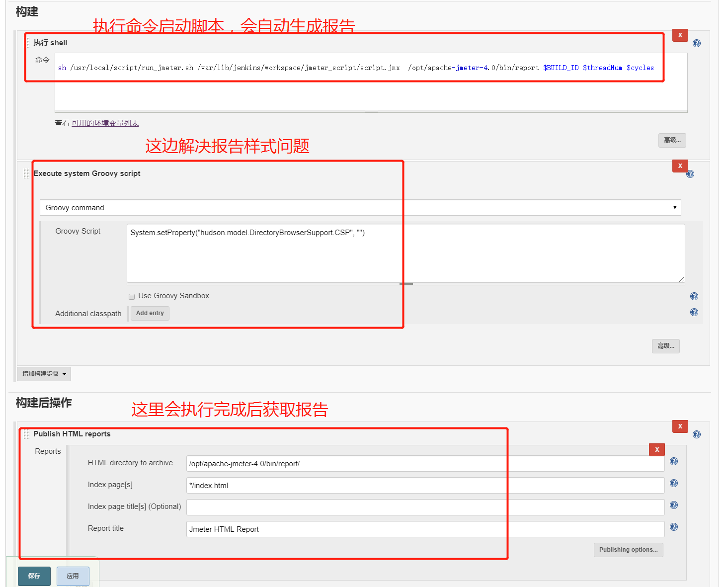Click 高级 button under Execute shell
The width and height of the screenshot is (728, 587).
[x=672, y=140]
